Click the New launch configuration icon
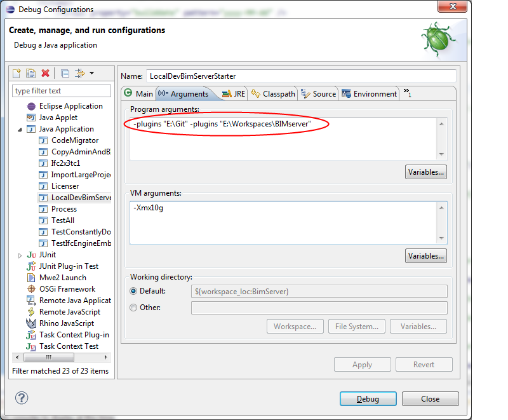 (x=17, y=74)
